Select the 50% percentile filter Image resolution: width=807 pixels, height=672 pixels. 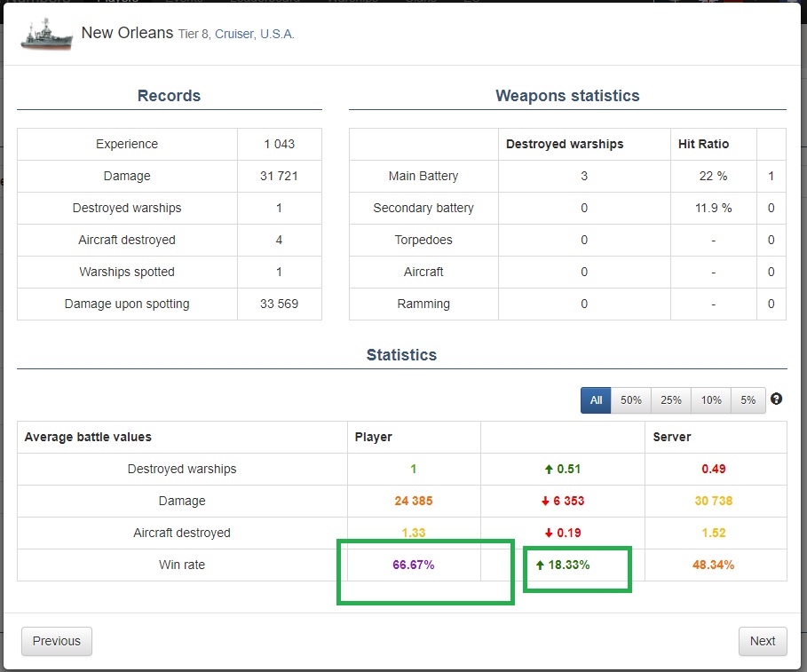[630, 400]
